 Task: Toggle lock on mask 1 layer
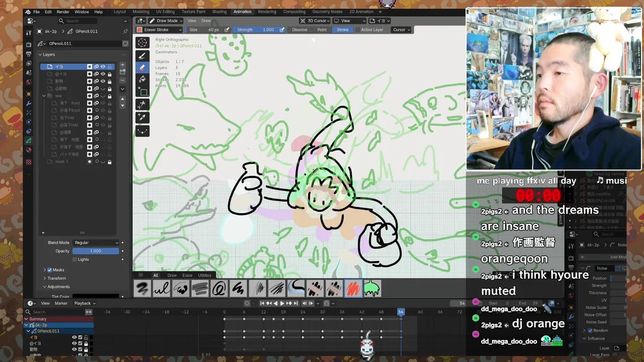[x=110, y=162]
